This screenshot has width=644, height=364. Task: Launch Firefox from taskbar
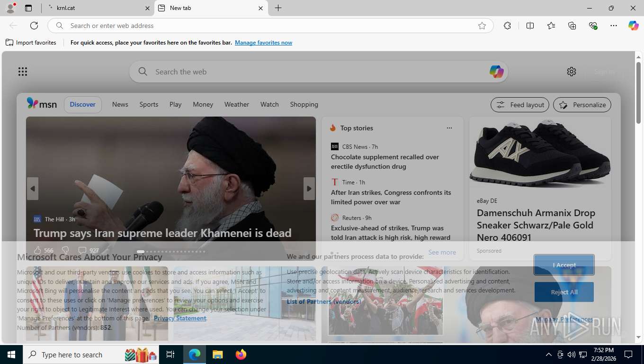(x=241, y=355)
